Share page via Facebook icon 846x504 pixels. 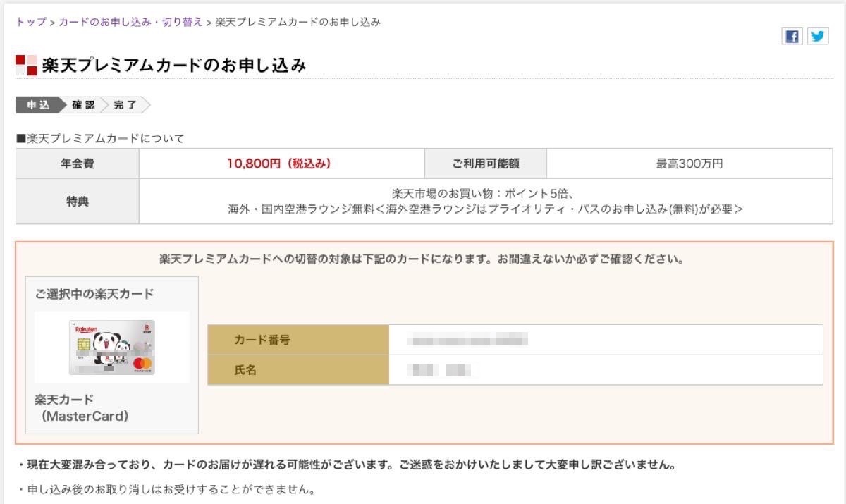(x=792, y=37)
